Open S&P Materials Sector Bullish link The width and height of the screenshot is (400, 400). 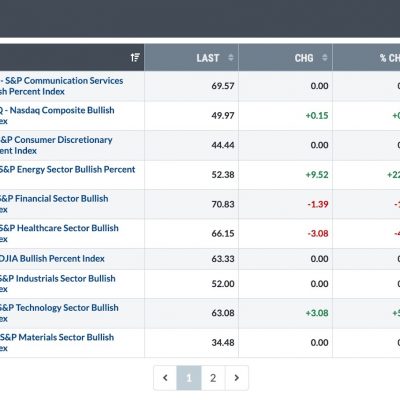point(57,342)
